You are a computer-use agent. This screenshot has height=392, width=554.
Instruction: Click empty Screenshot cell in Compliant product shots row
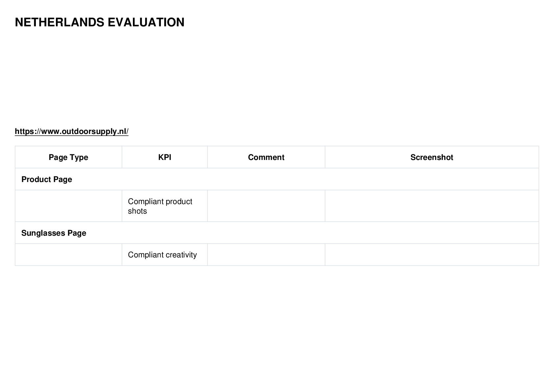click(x=432, y=206)
